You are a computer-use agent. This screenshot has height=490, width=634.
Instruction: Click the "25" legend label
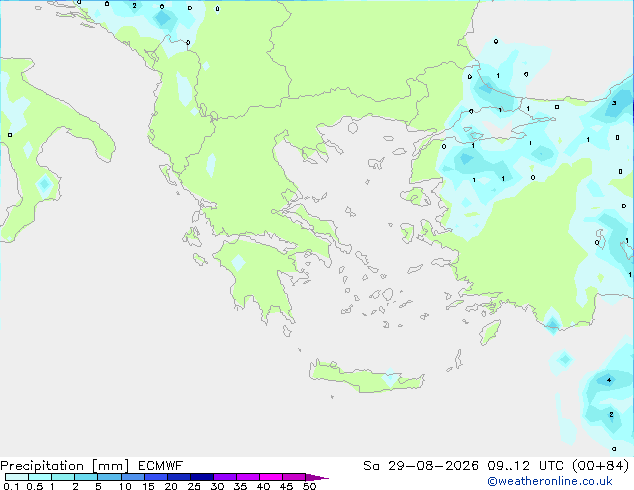click(x=194, y=486)
